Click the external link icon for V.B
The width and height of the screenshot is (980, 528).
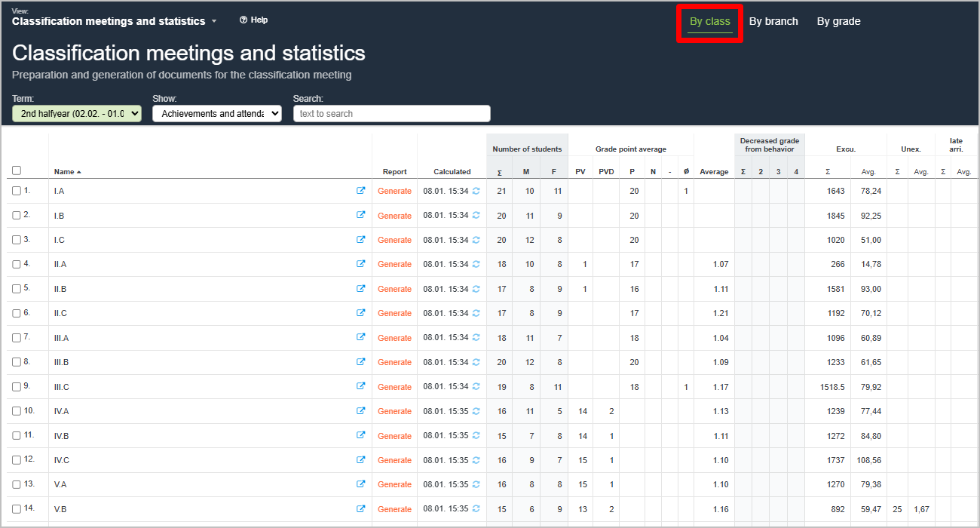pos(361,508)
